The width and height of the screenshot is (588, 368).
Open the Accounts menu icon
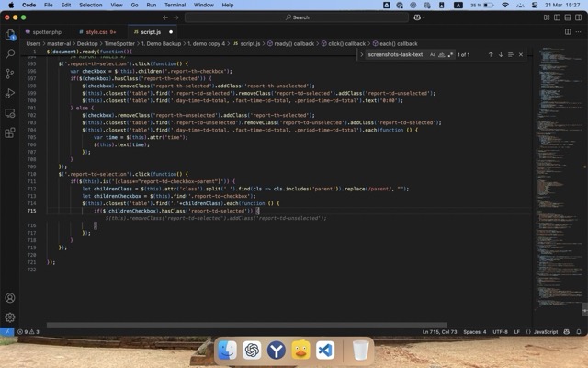coord(10,298)
